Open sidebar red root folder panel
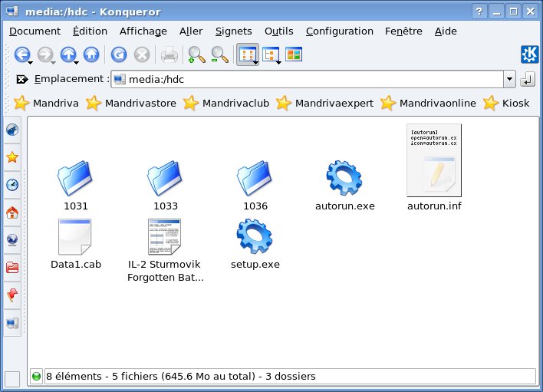543x392 pixels. point(12,267)
